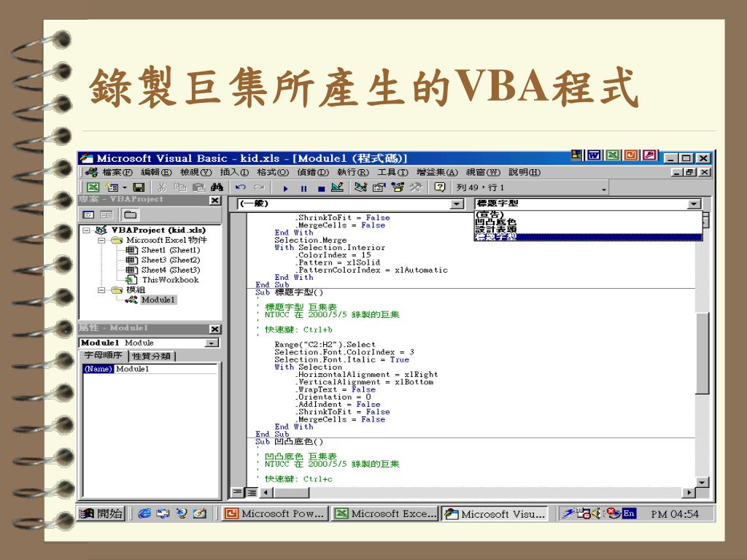The width and height of the screenshot is (747, 560).
Task: Choose (宣告) in the procedure list
Action: click(589, 215)
